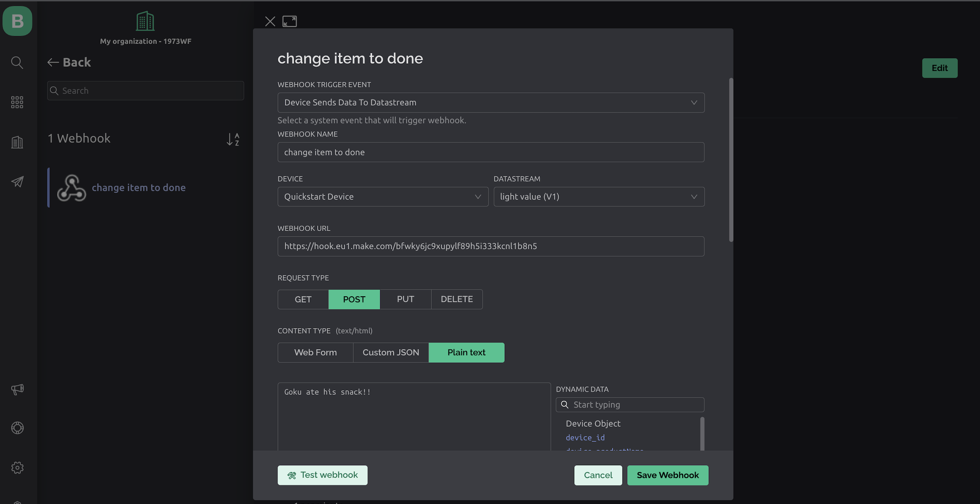Click Dynamic Data Start typing field

point(630,405)
